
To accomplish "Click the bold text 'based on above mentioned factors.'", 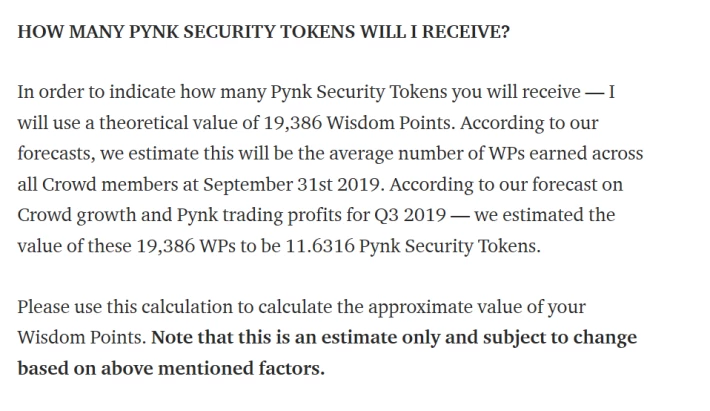I will click(x=171, y=368).
